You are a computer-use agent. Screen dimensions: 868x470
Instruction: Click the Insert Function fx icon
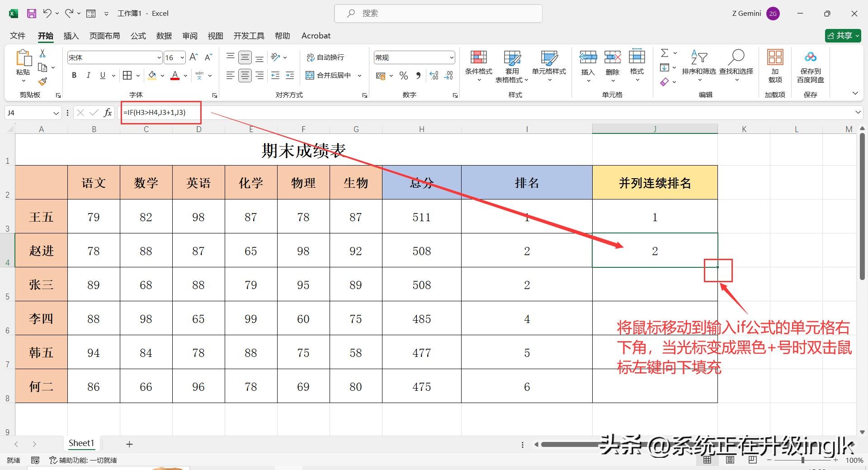coord(108,113)
